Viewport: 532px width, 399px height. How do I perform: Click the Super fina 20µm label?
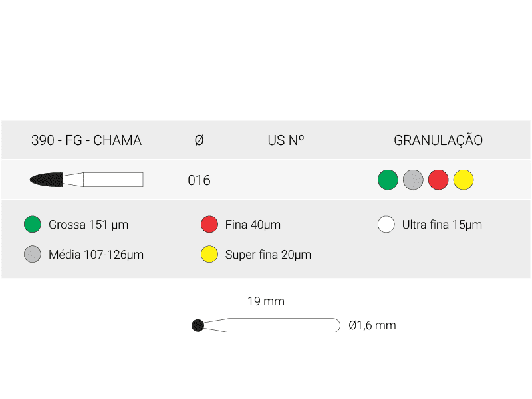(268, 255)
